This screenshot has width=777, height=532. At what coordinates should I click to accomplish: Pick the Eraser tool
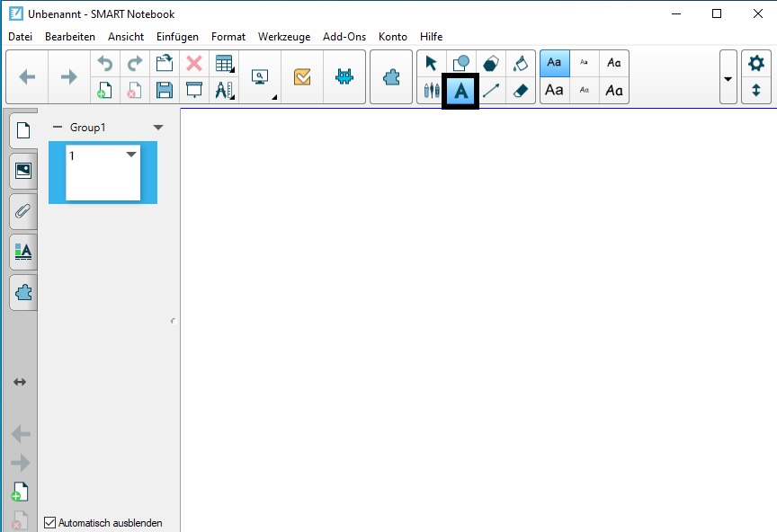[520, 91]
